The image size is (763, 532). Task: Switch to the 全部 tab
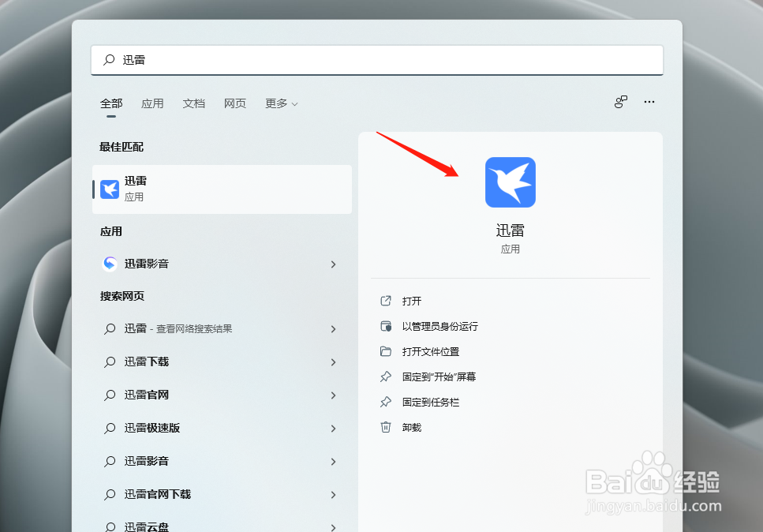pyautogui.click(x=111, y=103)
